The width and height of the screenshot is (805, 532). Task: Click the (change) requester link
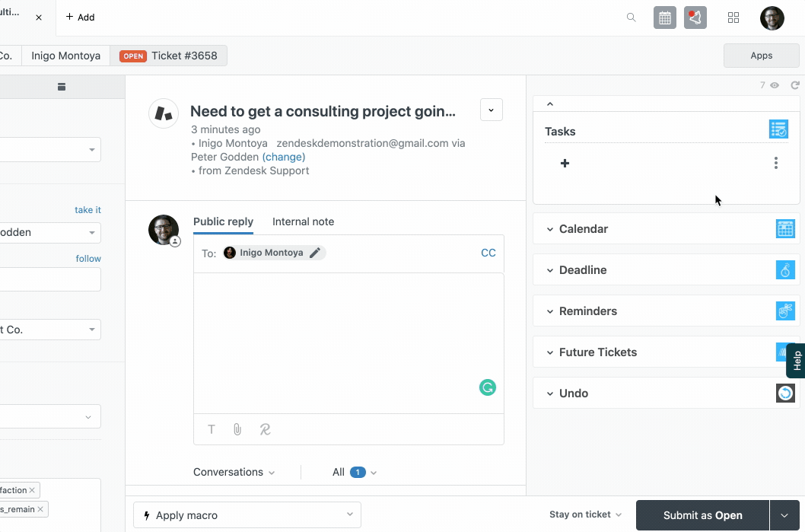(x=283, y=156)
